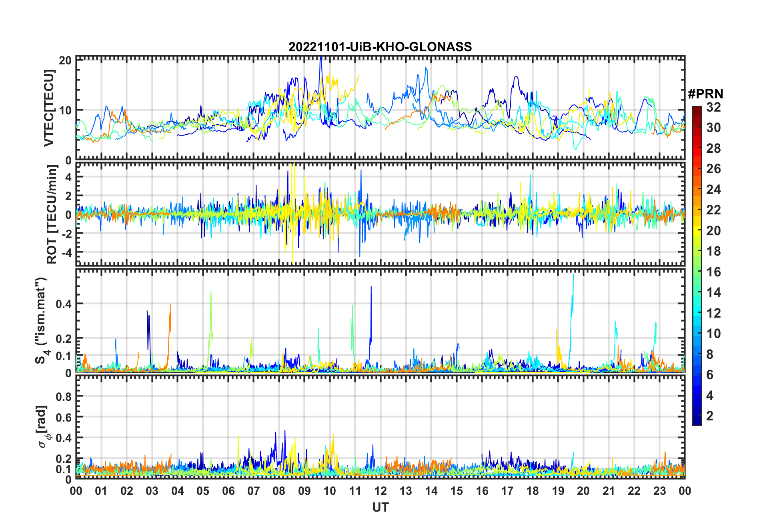Click sigma phi y-axis tick label 0.8
Screen dimensions: 761x532
tap(64, 396)
